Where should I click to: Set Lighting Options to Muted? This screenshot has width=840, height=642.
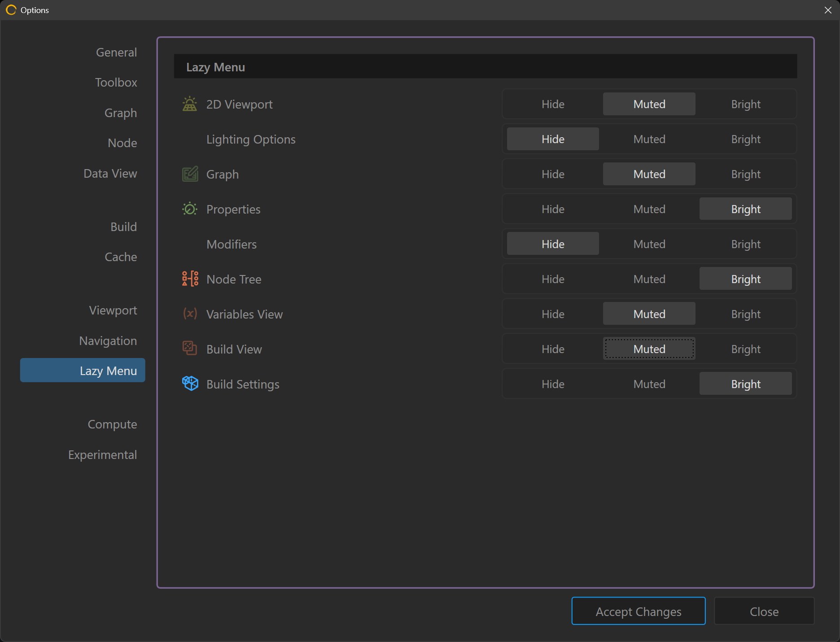click(649, 139)
